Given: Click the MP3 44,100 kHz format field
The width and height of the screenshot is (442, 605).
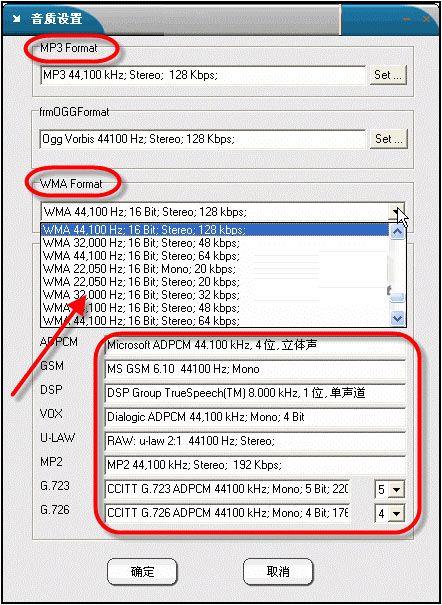Looking at the screenshot, I should click(202, 75).
